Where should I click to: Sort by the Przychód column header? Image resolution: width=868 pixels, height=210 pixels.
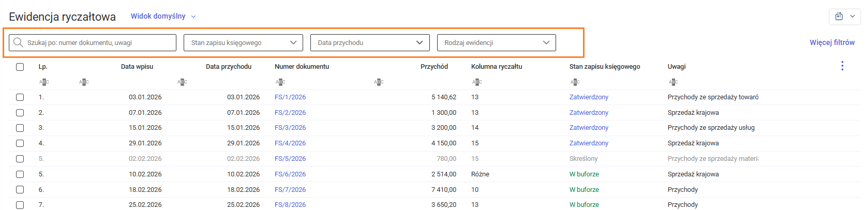(x=434, y=66)
